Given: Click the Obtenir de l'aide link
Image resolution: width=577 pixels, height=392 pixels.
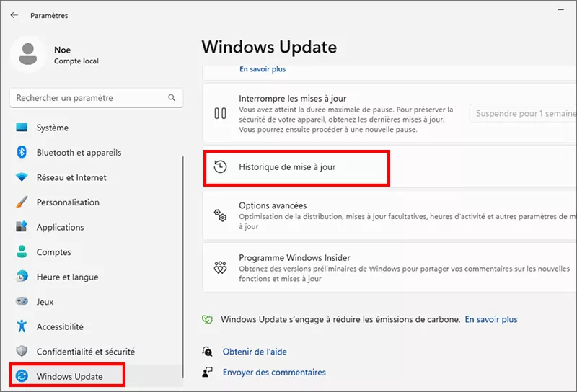Looking at the screenshot, I should (x=255, y=351).
